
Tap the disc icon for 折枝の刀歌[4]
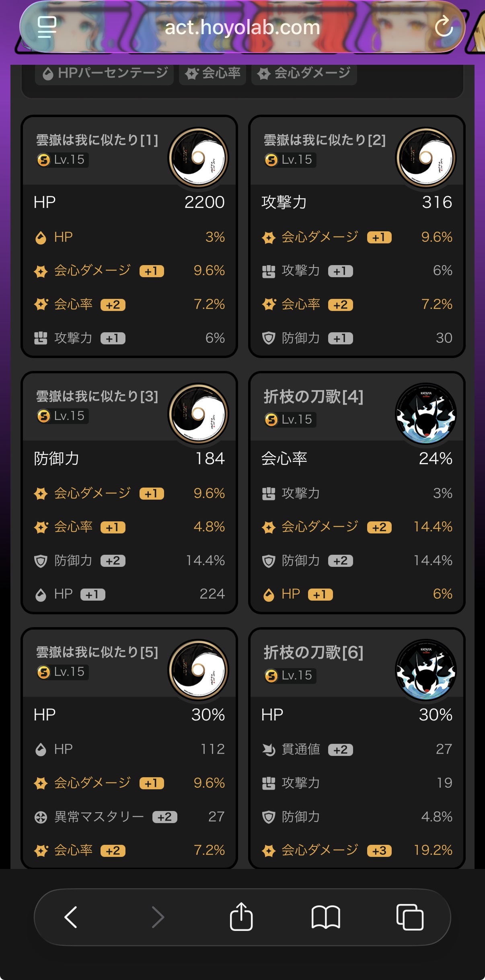tap(426, 414)
